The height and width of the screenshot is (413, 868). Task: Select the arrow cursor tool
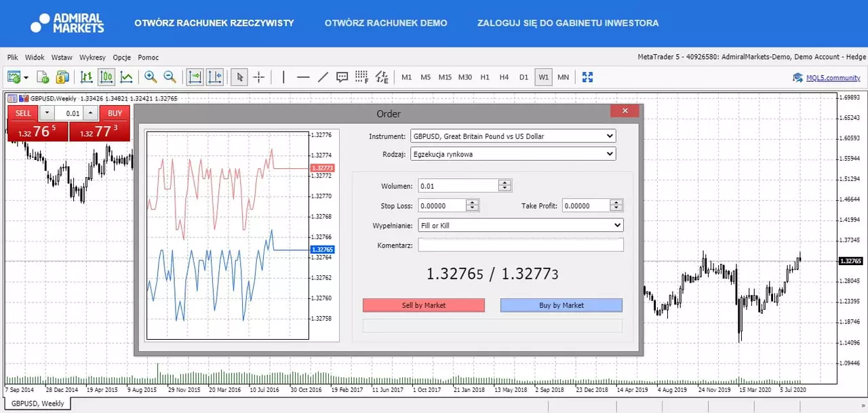(x=239, y=77)
